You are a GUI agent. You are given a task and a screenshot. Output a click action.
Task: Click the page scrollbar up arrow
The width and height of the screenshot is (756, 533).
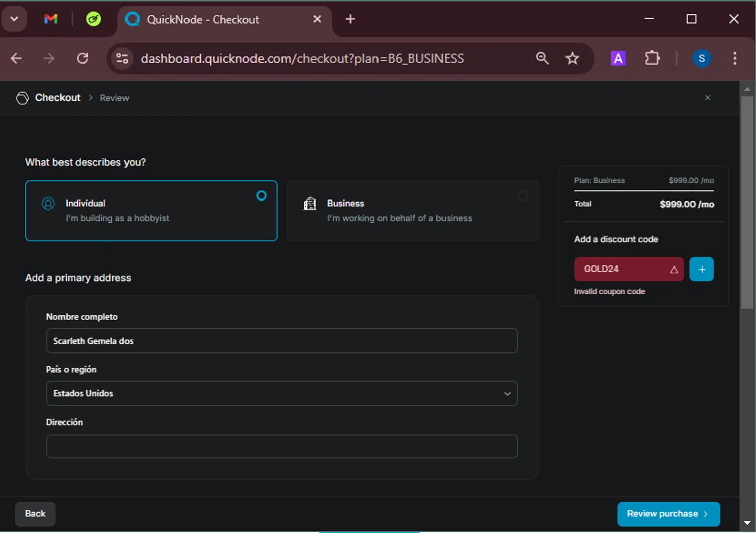tap(747, 89)
